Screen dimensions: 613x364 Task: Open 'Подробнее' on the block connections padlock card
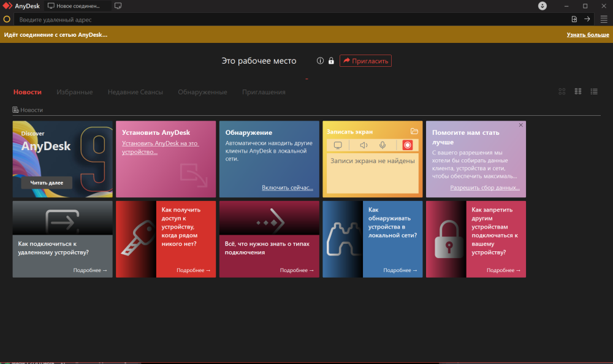pyautogui.click(x=503, y=270)
